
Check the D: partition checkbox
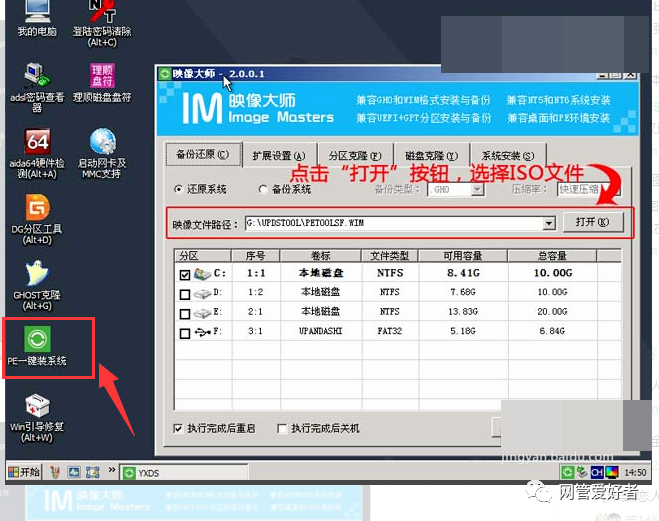click(185, 295)
